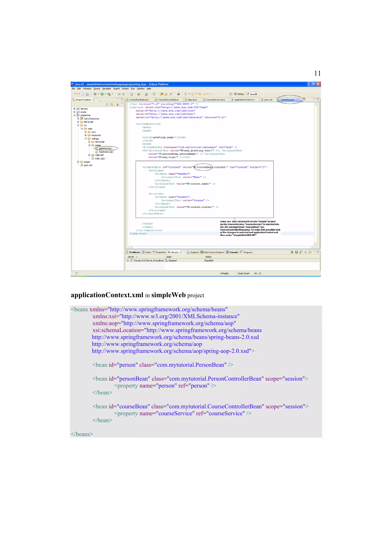Select pom.xml in the project tree
Image resolution: width=392 pixels, height=555 pixels.
pos(86,165)
